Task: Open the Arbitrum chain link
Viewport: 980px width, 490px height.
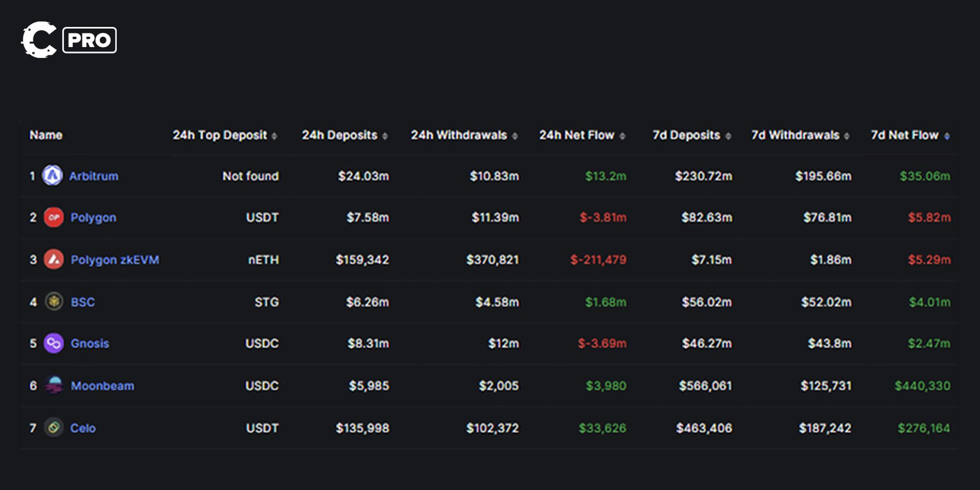Action: coord(94,176)
